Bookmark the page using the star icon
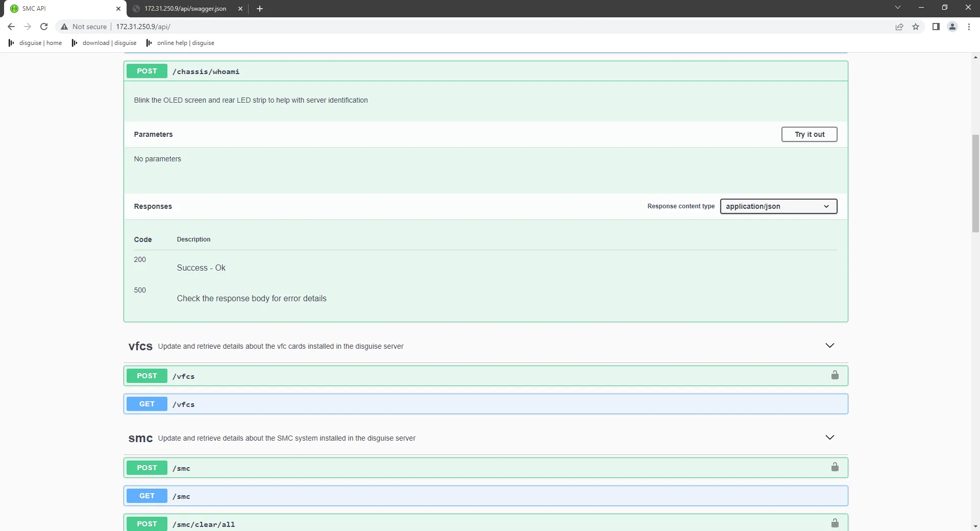The image size is (980, 531). [916, 27]
